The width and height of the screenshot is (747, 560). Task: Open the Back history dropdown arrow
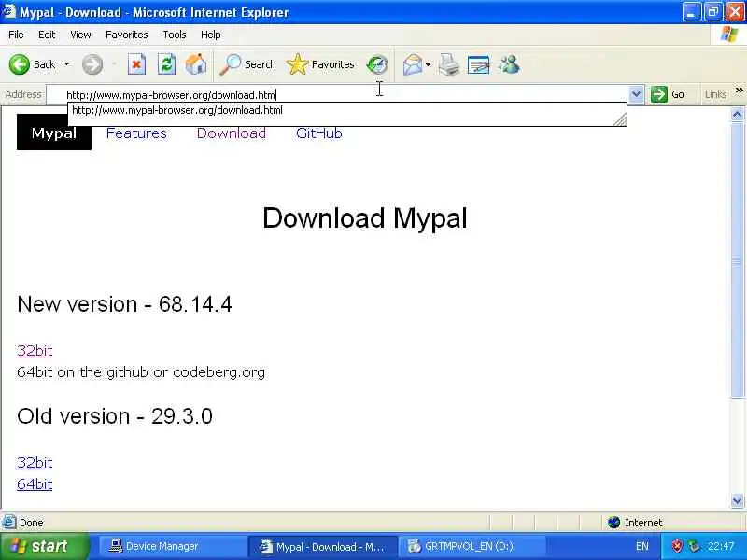[x=66, y=64]
